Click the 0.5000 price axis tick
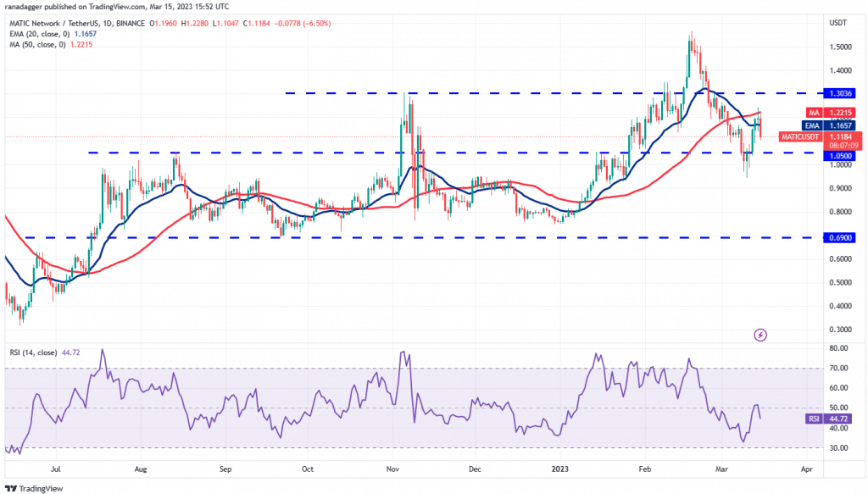The image size is (868, 494). pyautogui.click(x=840, y=283)
